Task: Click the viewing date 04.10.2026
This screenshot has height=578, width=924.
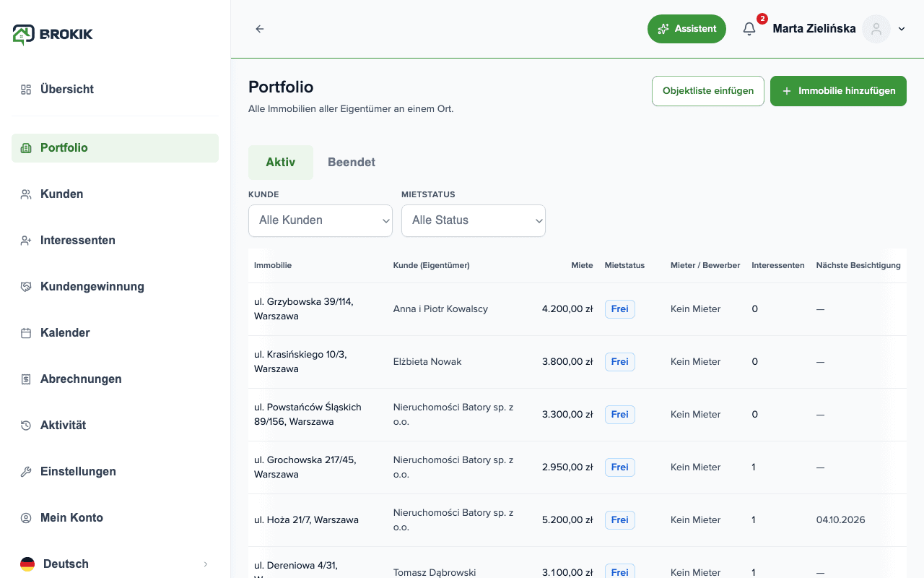Action: point(841,520)
